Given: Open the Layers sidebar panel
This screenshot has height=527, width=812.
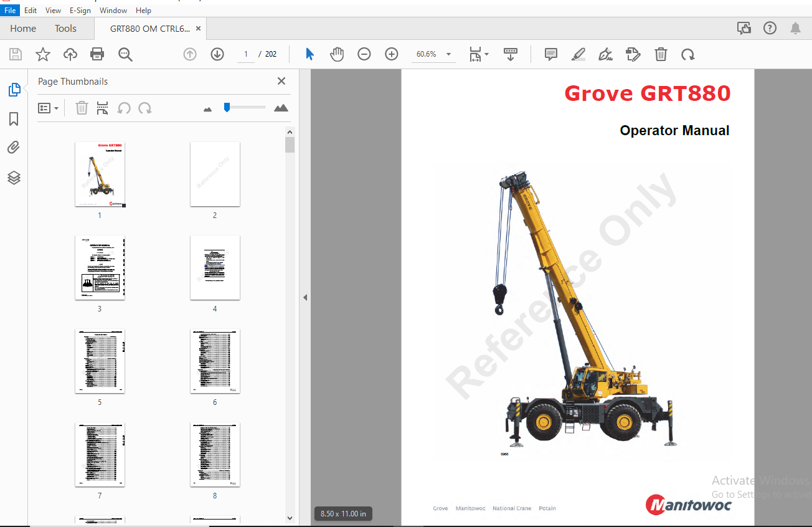Looking at the screenshot, I should pos(14,178).
